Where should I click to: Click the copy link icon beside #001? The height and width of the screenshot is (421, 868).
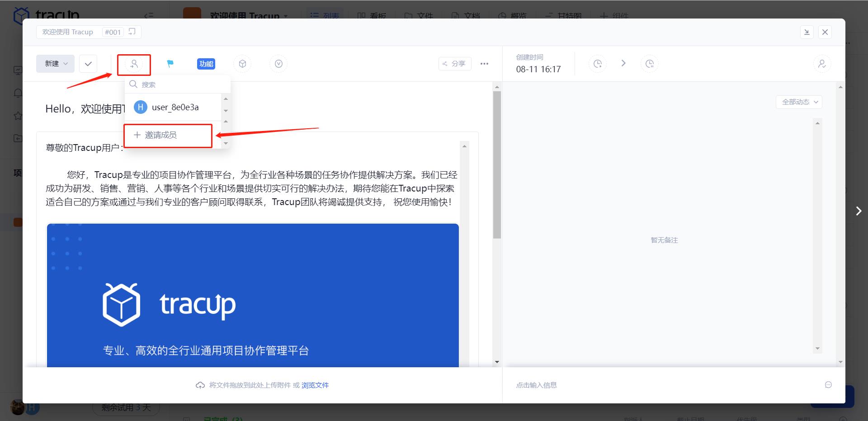click(132, 32)
